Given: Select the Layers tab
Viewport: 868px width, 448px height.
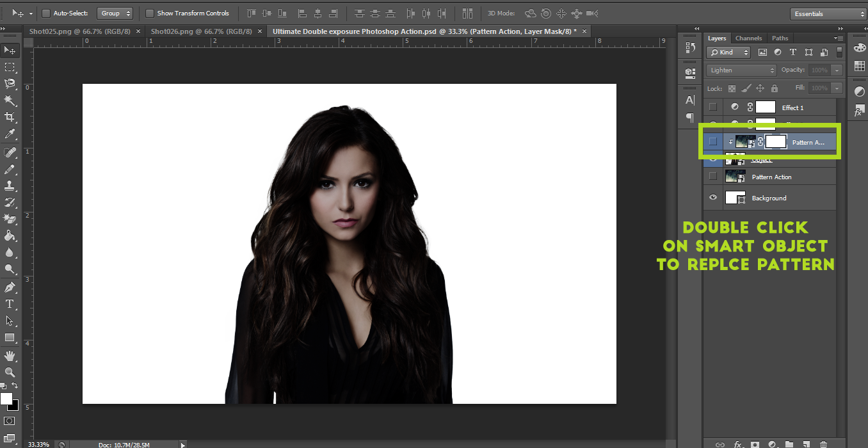Looking at the screenshot, I should pos(717,38).
